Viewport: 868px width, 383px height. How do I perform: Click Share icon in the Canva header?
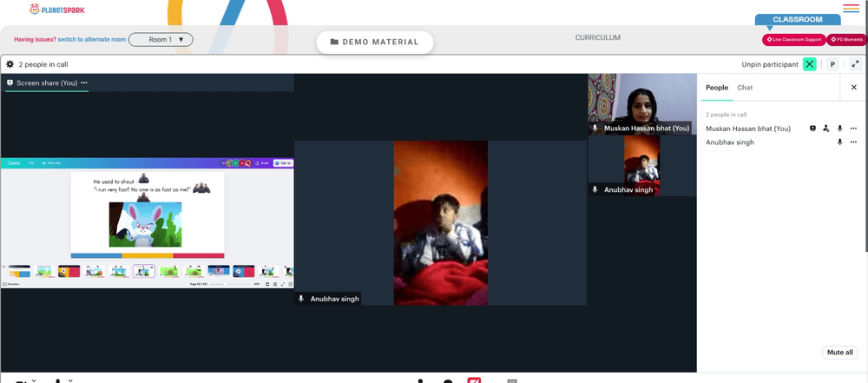262,163
